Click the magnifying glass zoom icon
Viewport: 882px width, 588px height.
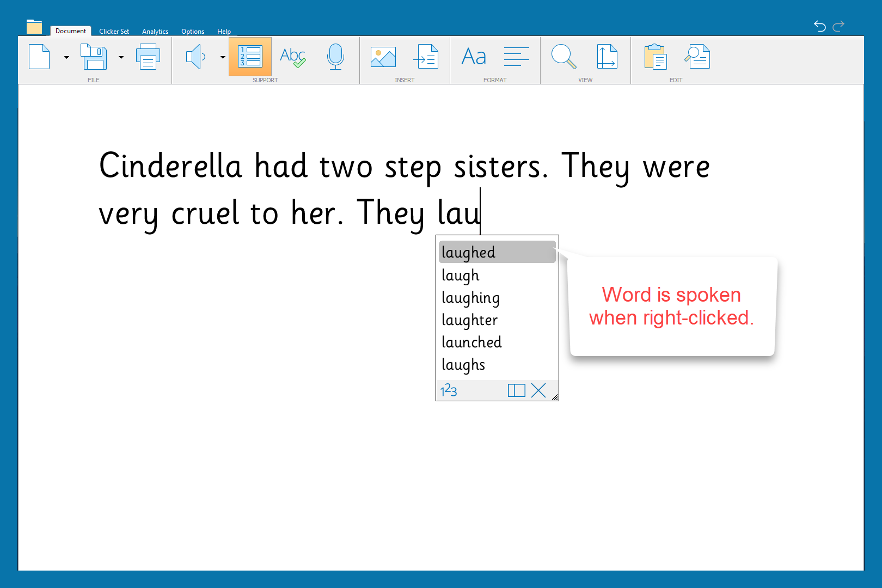tap(563, 57)
